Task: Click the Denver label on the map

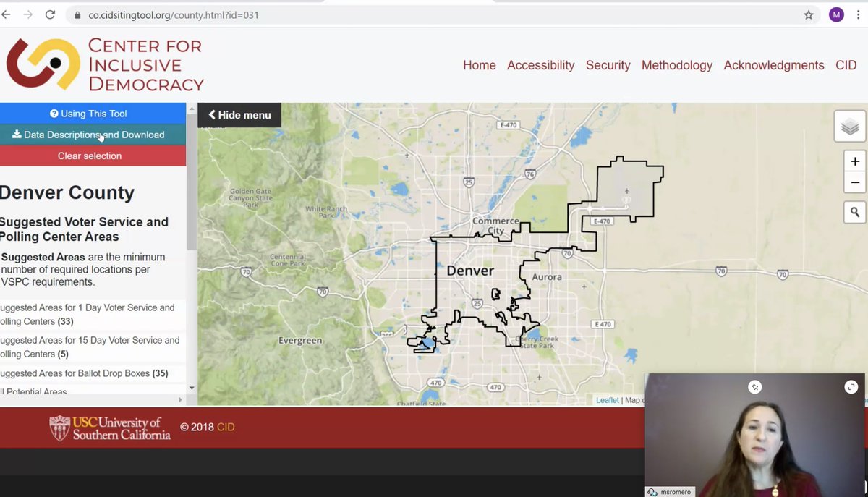Action: click(471, 271)
